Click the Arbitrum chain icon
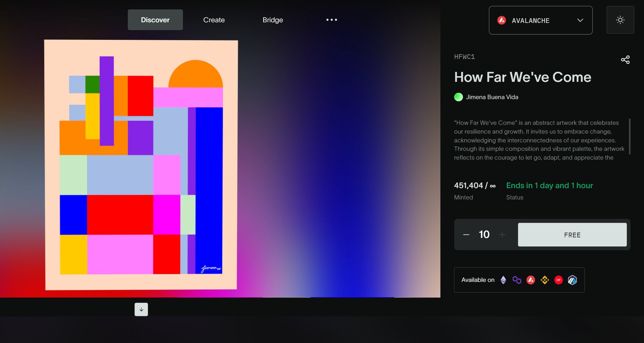The height and width of the screenshot is (343, 644). pos(572,280)
